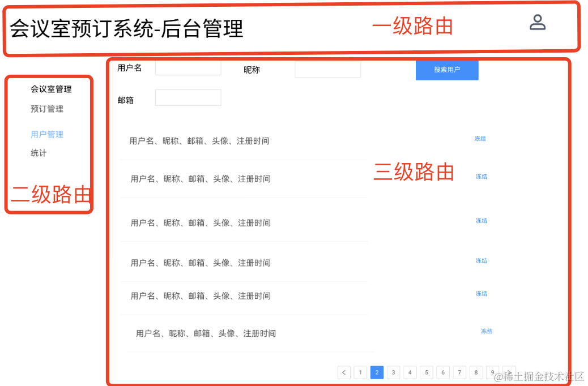This screenshot has width=588, height=386.
Task: Open 会议室管理 in the sidebar
Action: pyautogui.click(x=51, y=89)
